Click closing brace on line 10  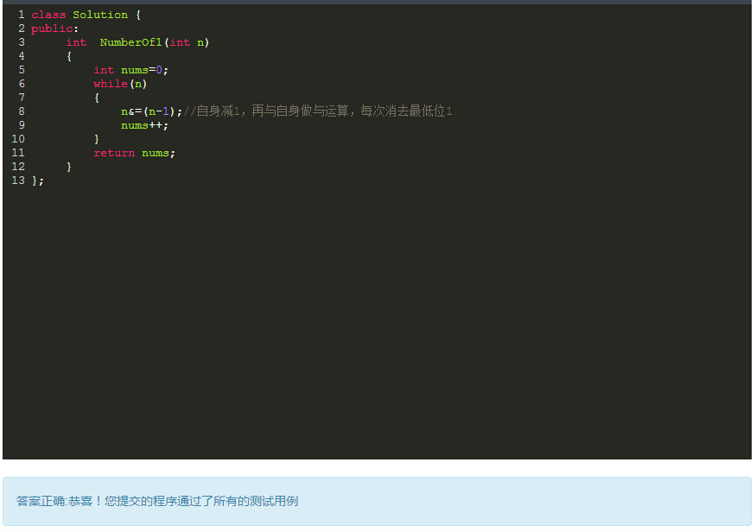(x=97, y=139)
